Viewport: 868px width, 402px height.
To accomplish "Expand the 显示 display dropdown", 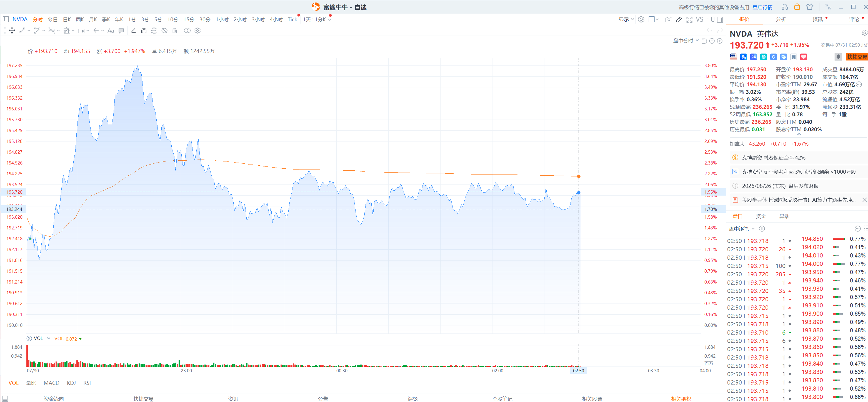I will click(626, 19).
